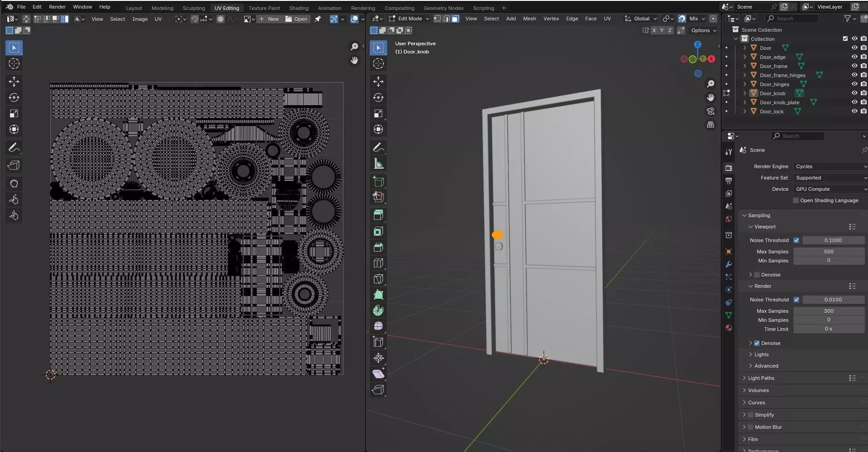This screenshot has width=868, height=452.
Task: Click the pan hand button in UV editor
Action: click(354, 60)
